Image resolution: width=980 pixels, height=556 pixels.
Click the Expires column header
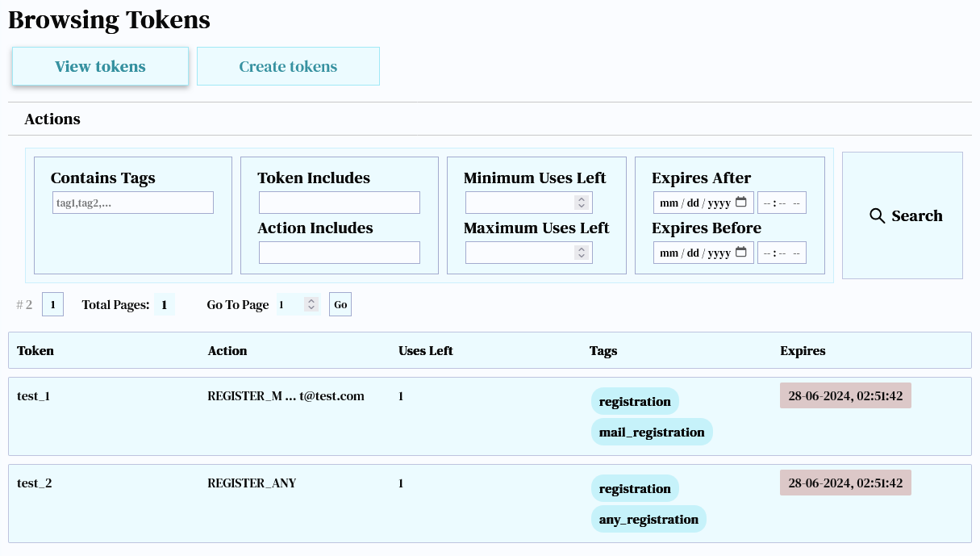[803, 350]
